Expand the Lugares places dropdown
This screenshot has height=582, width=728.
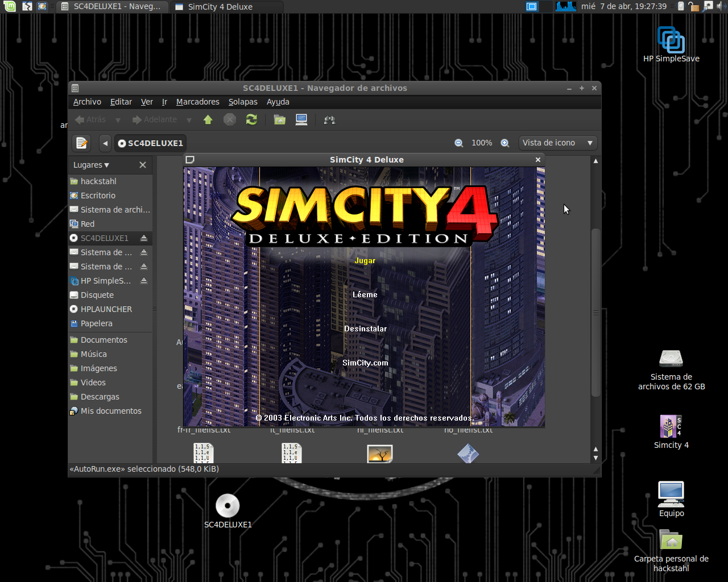[x=91, y=164]
